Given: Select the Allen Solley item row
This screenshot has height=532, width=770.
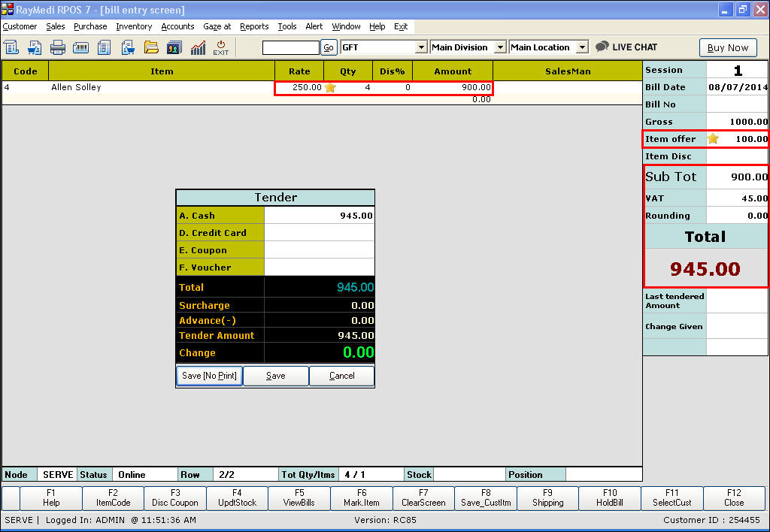Looking at the screenshot, I should pos(322,87).
